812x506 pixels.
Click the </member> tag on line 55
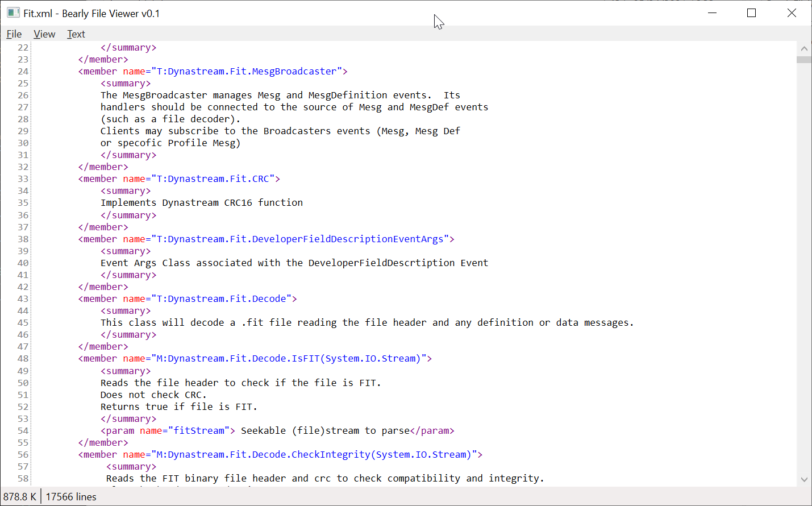click(103, 442)
